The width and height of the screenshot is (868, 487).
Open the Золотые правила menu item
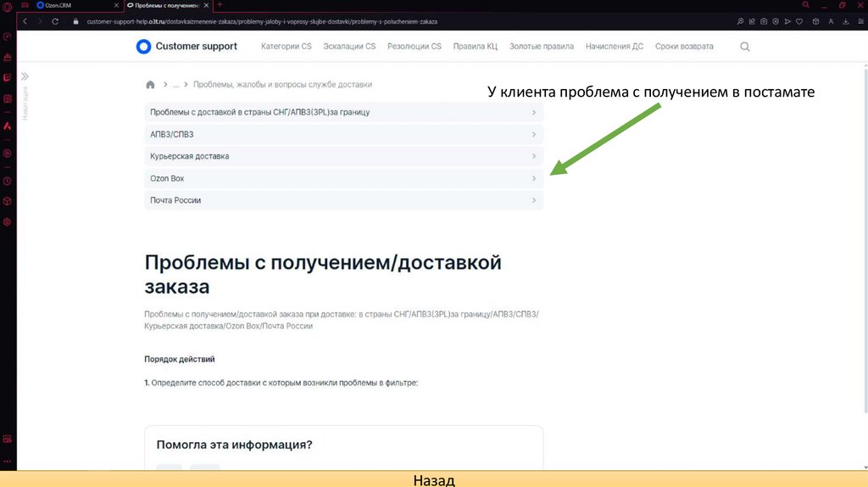tap(542, 47)
